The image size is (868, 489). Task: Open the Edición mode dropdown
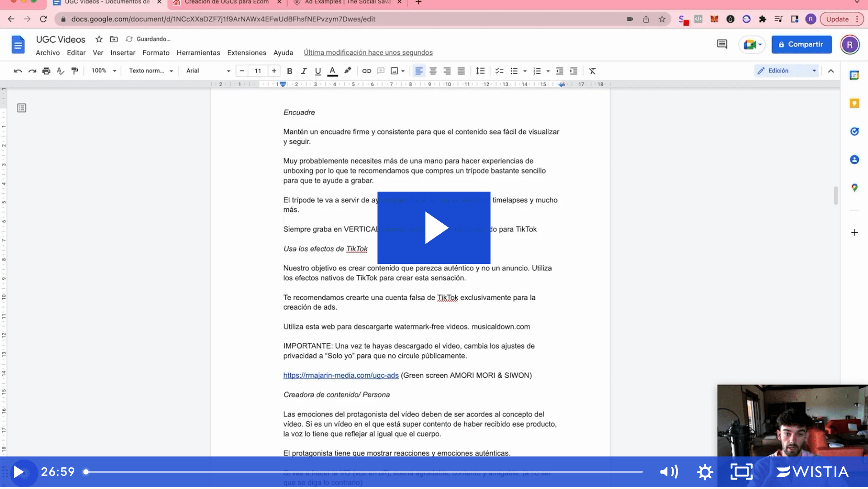click(787, 71)
